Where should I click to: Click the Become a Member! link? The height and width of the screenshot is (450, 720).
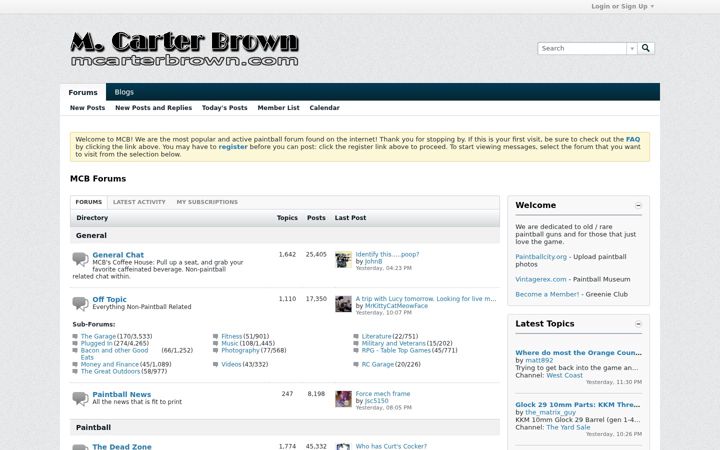[547, 294]
